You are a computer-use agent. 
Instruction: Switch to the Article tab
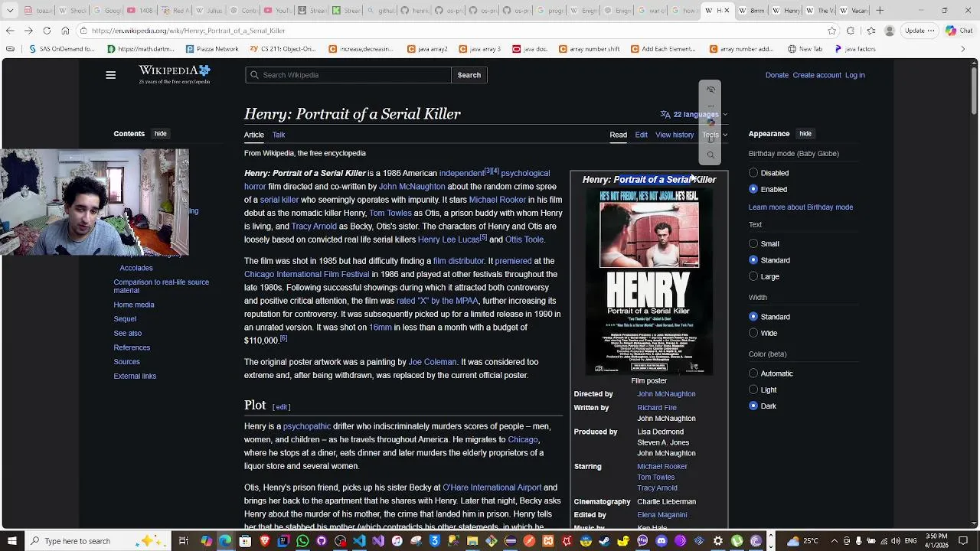pos(254,135)
